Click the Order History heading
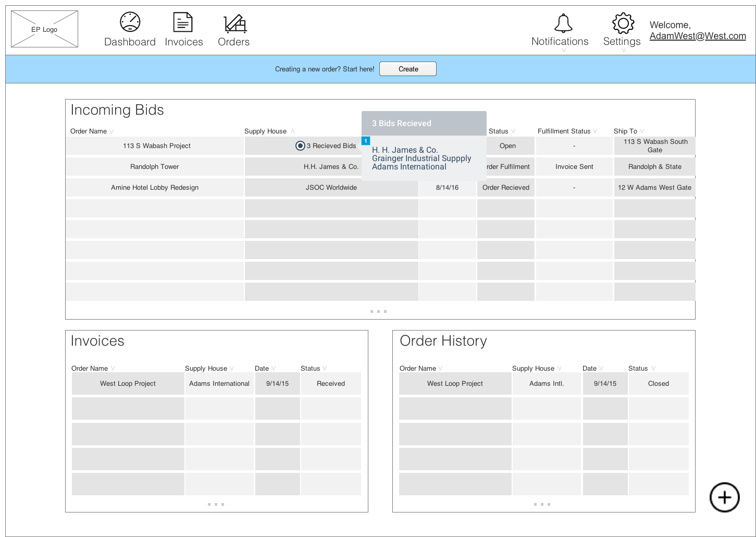The height and width of the screenshot is (537, 756). pos(443,341)
